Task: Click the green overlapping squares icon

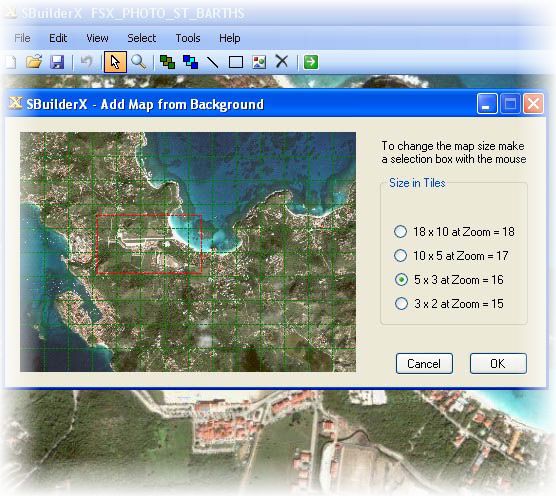Action: click(x=167, y=62)
